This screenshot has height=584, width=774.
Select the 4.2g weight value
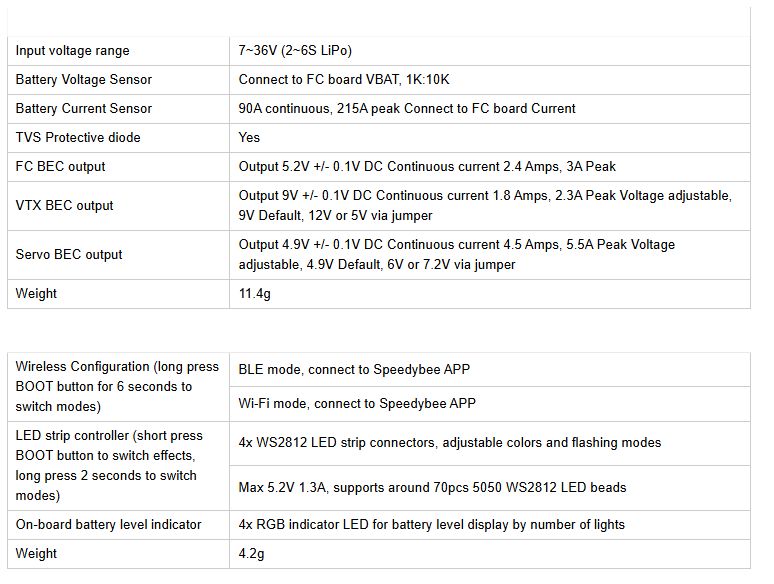pyautogui.click(x=251, y=554)
